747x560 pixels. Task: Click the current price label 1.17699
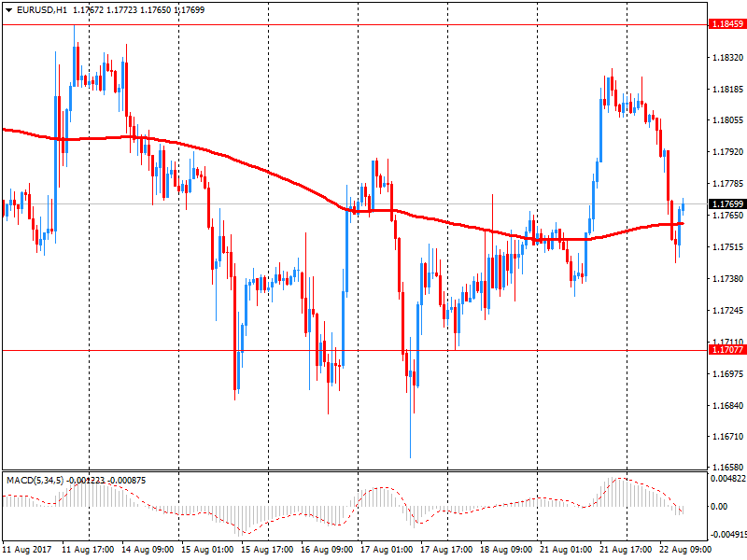727,203
